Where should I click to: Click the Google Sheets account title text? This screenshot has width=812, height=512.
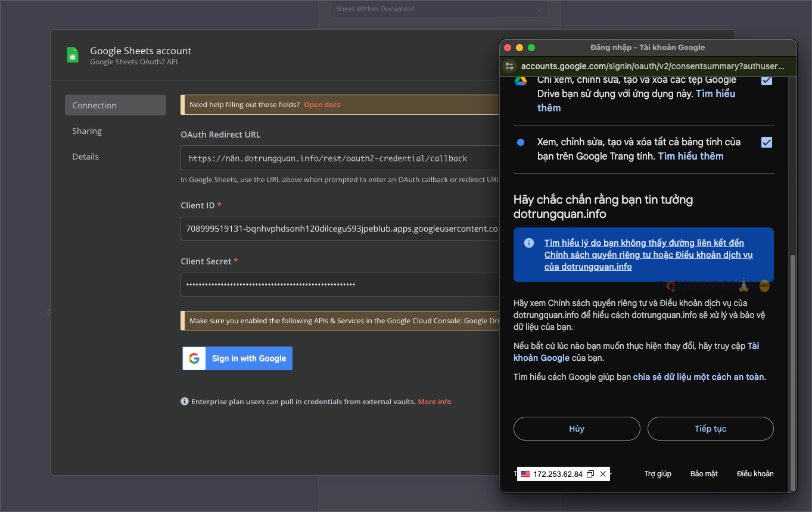point(141,51)
